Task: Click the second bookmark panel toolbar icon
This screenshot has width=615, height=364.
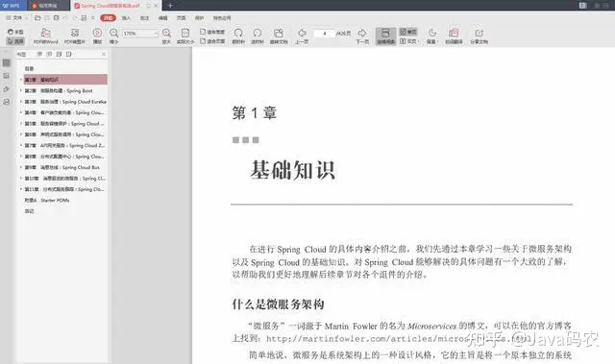Action: 49,54
